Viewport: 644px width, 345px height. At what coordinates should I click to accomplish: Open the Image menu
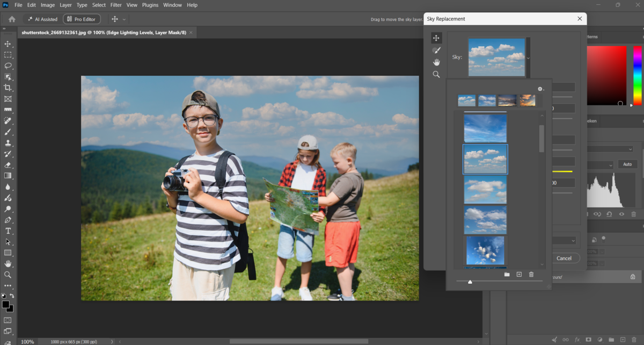[48, 5]
